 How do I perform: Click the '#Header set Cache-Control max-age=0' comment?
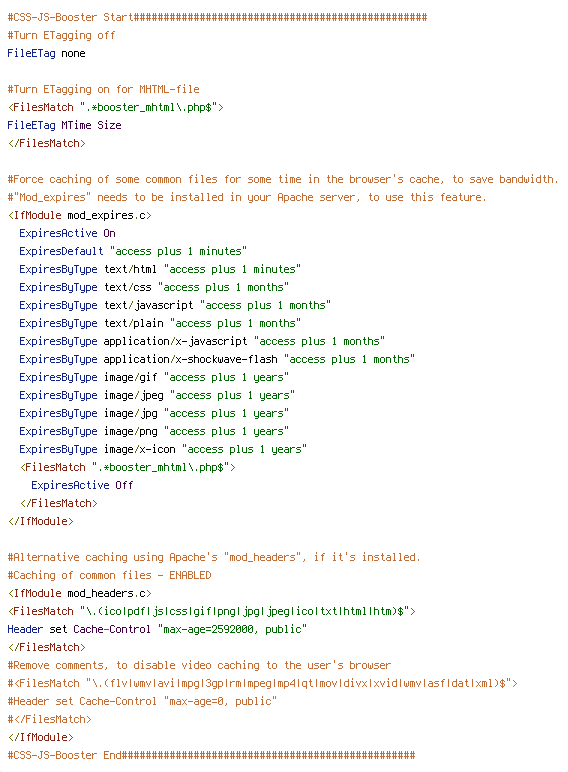(x=142, y=701)
